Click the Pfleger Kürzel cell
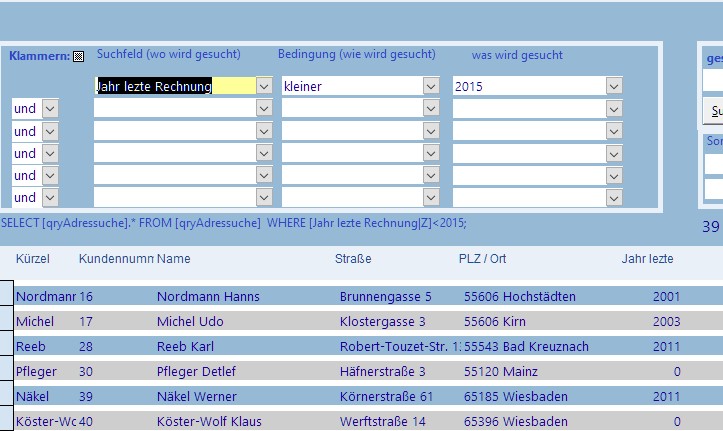The image size is (723, 431). tap(38, 371)
